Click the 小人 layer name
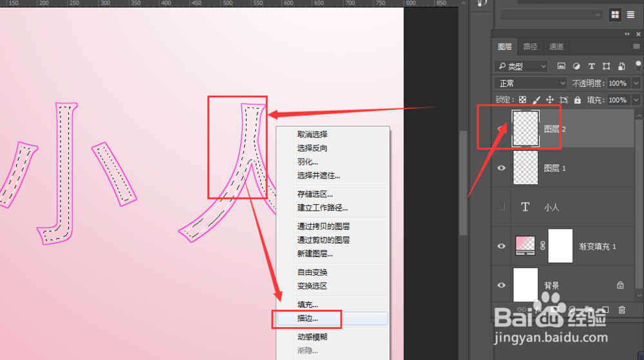The height and width of the screenshot is (360, 644). point(552,207)
